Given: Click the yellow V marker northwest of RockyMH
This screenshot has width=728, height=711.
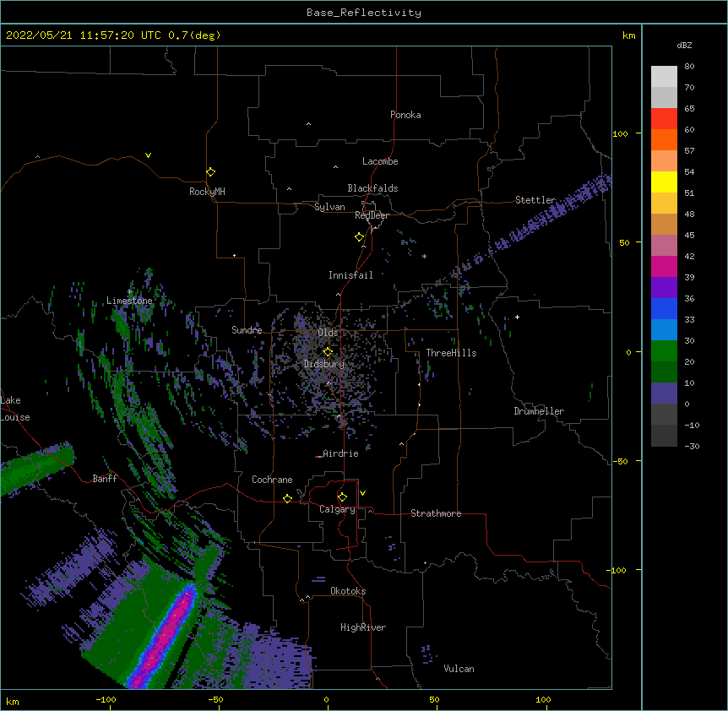Looking at the screenshot, I should click(148, 155).
